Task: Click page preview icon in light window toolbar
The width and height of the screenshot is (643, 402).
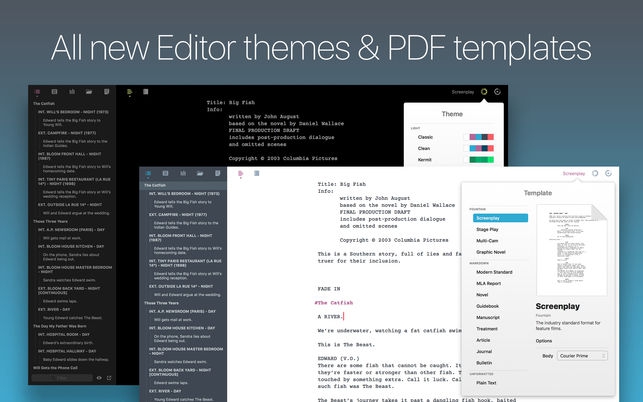Action: click(257, 174)
